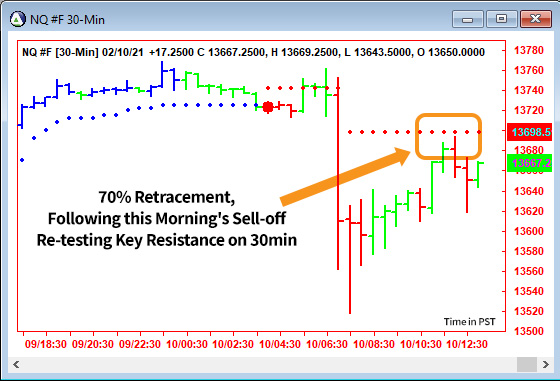Click the horizontal scrollbar thumb
The height and width of the screenshot is (381, 560).
click(x=527, y=365)
